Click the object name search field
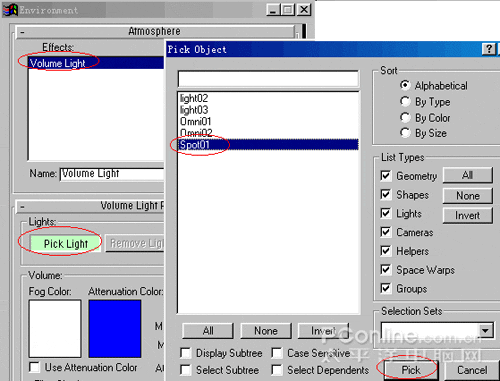The width and height of the screenshot is (500, 381). [268, 79]
